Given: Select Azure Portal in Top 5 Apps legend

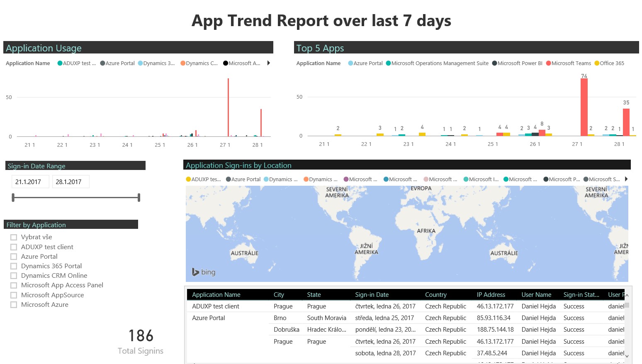Looking at the screenshot, I should coord(365,63).
